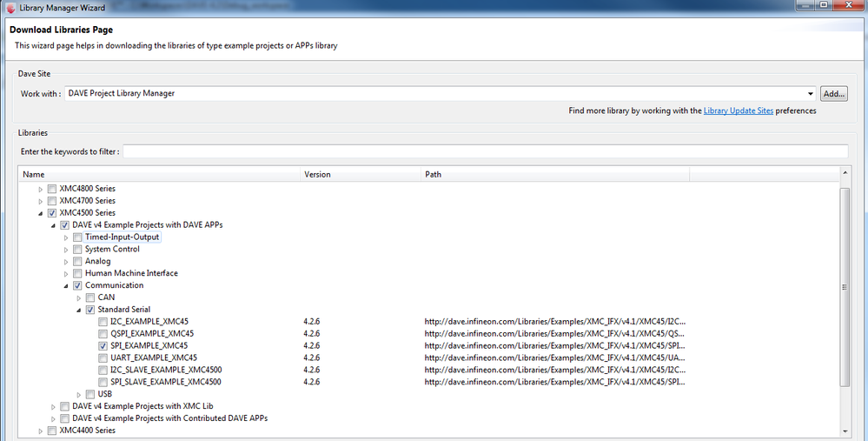Collapse the Standard Serial node
The width and height of the screenshot is (868, 441).
tap(78, 311)
